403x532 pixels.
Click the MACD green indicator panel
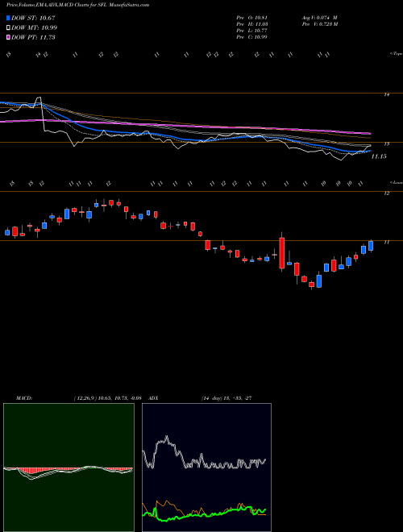click(x=69, y=468)
